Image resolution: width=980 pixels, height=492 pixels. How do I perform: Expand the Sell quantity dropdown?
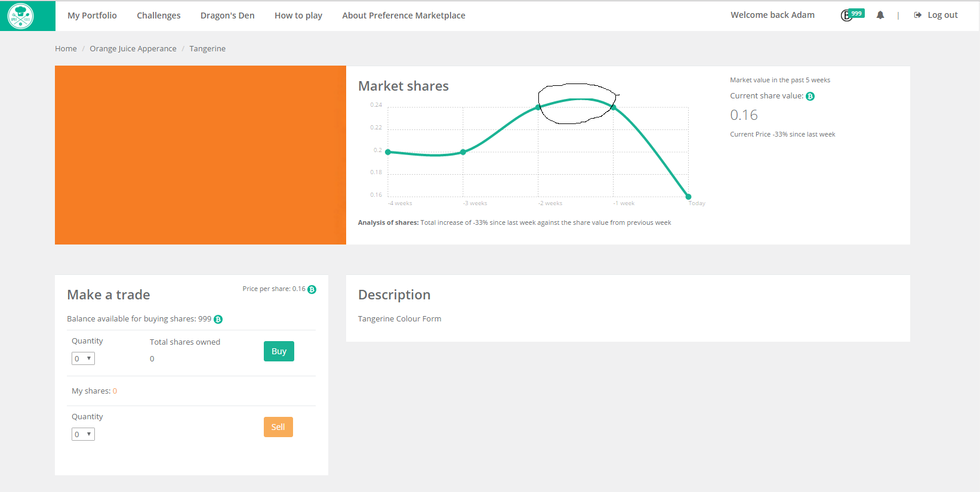(x=83, y=434)
